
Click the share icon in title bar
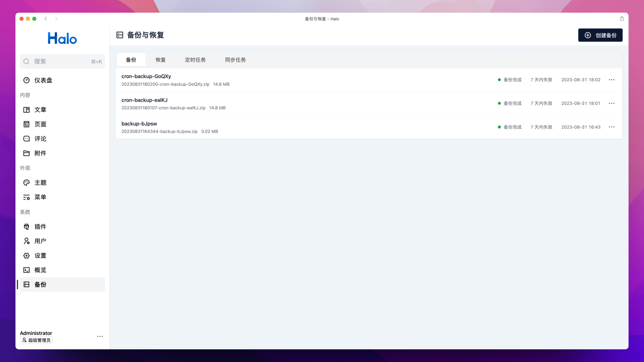(x=622, y=19)
